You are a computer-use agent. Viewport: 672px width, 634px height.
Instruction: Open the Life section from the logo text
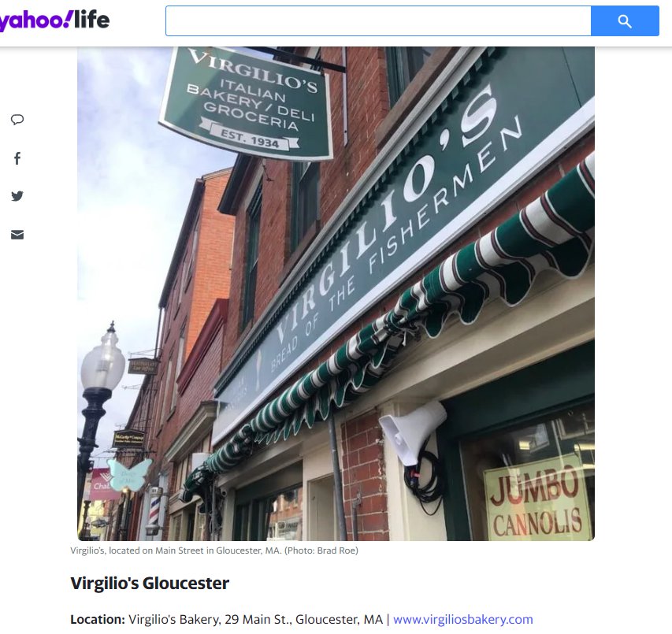point(91,20)
